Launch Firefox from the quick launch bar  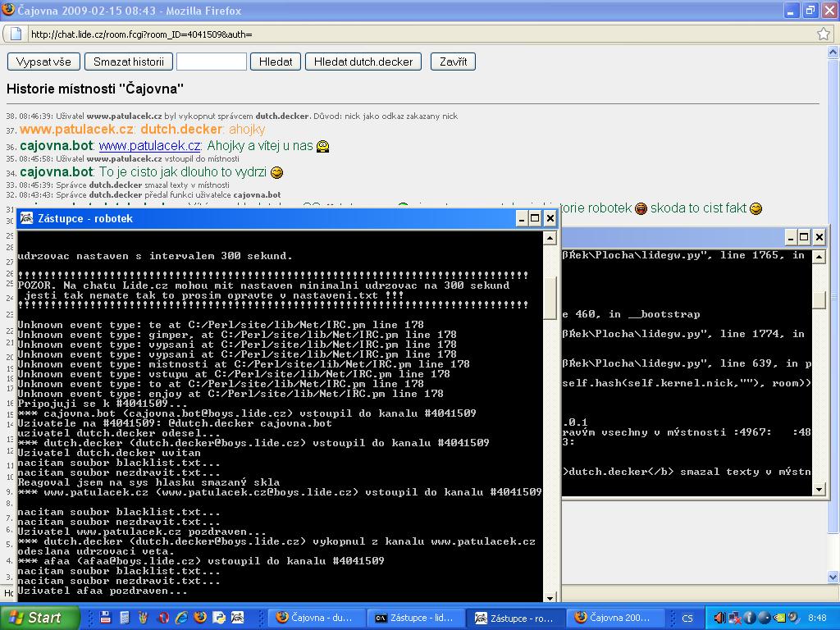coord(199,618)
